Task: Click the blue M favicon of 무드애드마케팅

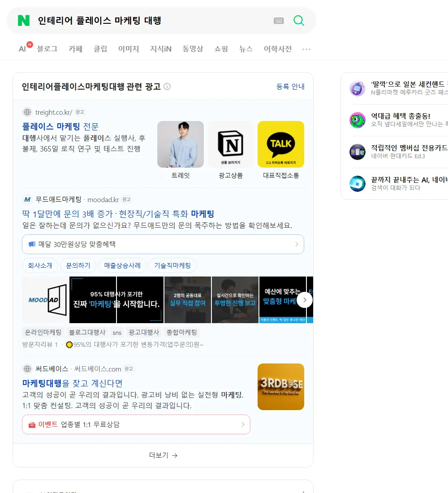Action: pyautogui.click(x=27, y=199)
